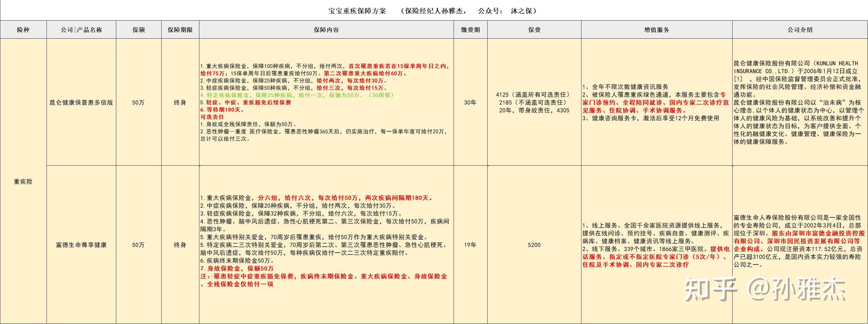Click the 知乎 @孙雅杰 watermark
868x324 pixels.
click(765, 289)
